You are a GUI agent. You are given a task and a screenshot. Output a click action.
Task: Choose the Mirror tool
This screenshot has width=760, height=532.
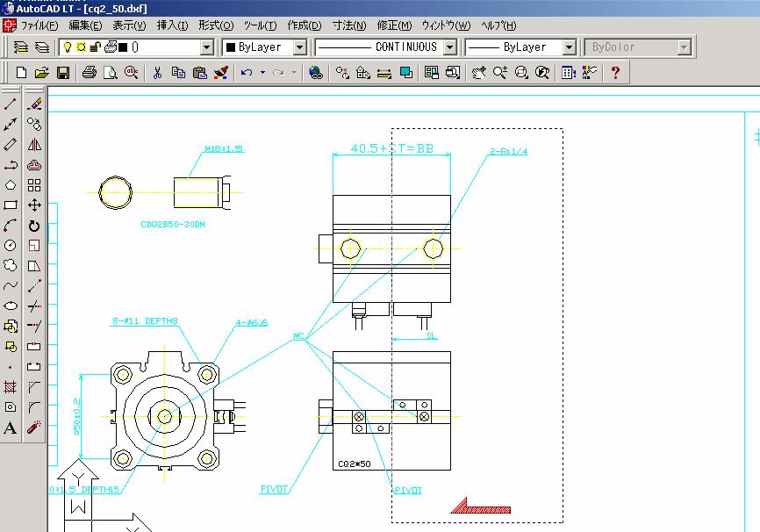coord(34,144)
